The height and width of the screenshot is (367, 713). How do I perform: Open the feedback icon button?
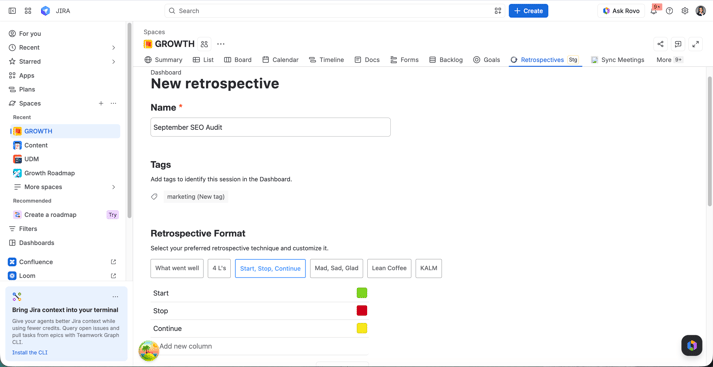[x=678, y=44]
